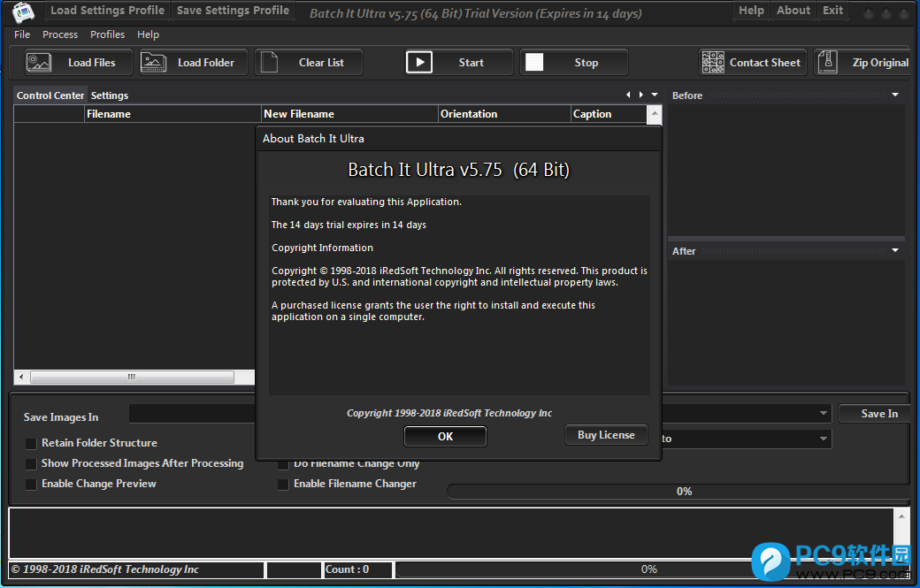
Task: Click the Start play icon
Action: (x=419, y=62)
